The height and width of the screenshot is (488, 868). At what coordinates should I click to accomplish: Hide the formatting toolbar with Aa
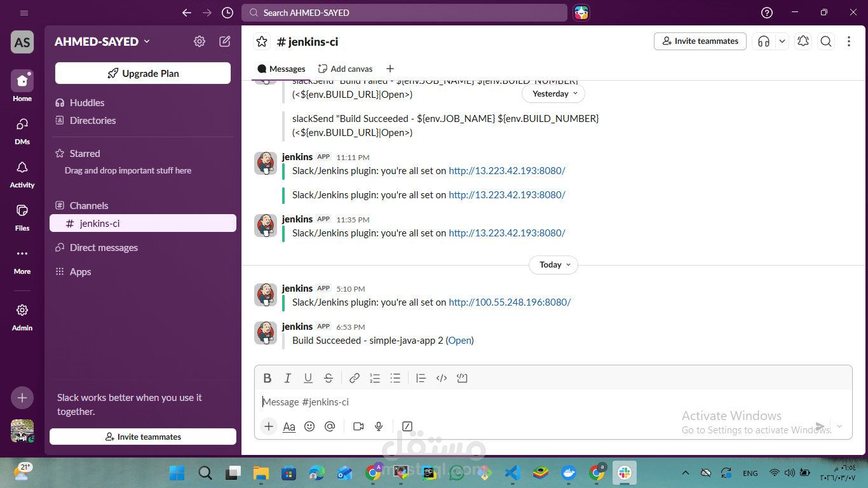(x=289, y=426)
